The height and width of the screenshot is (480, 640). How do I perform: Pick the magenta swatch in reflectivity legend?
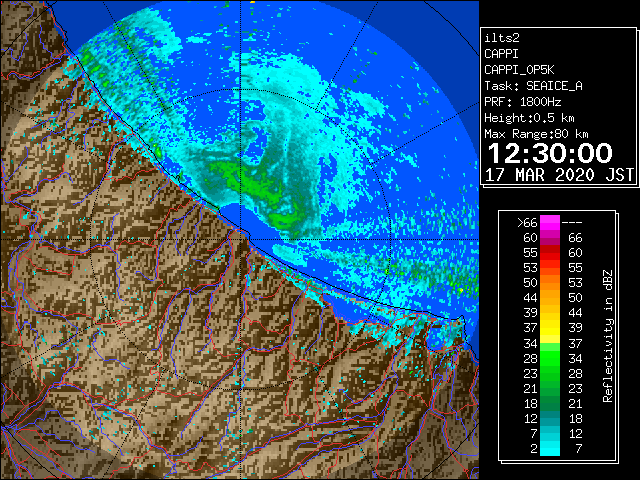(x=550, y=223)
